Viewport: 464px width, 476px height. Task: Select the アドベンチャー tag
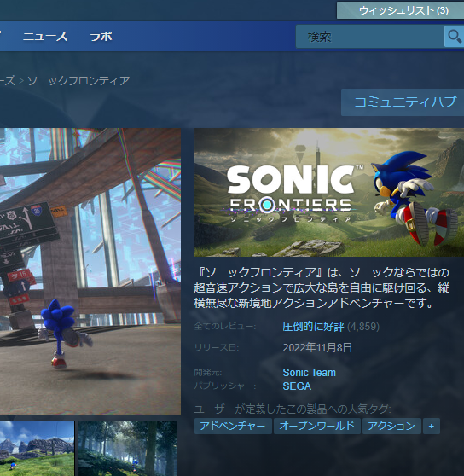click(x=233, y=426)
